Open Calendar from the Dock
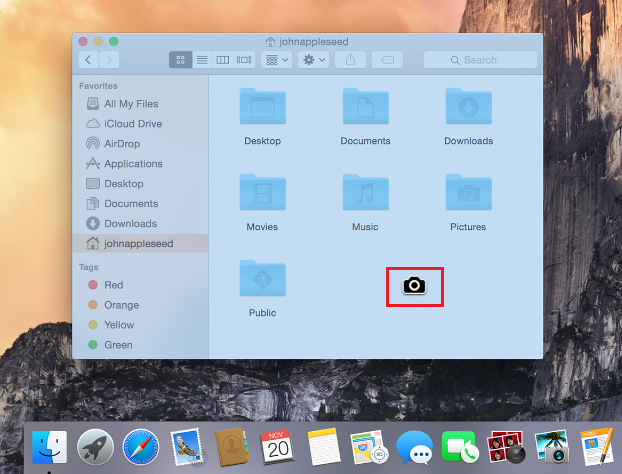The image size is (622, 474). pyautogui.click(x=278, y=447)
